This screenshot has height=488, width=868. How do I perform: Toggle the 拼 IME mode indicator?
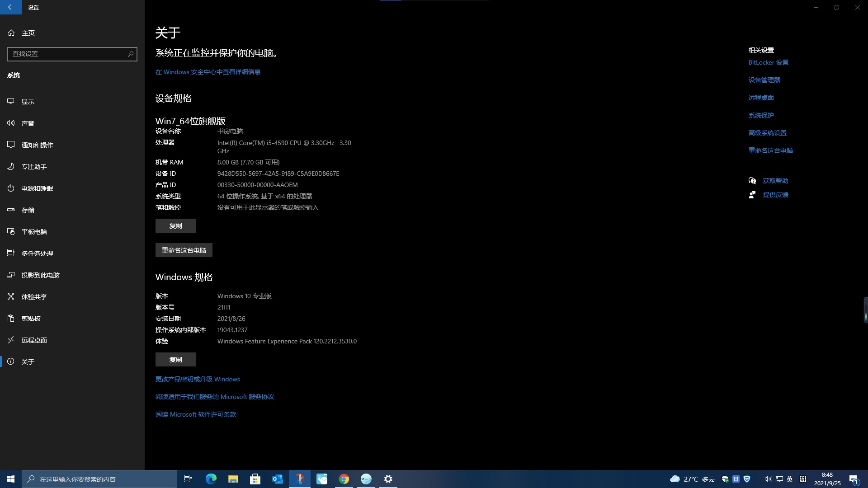tap(803, 479)
